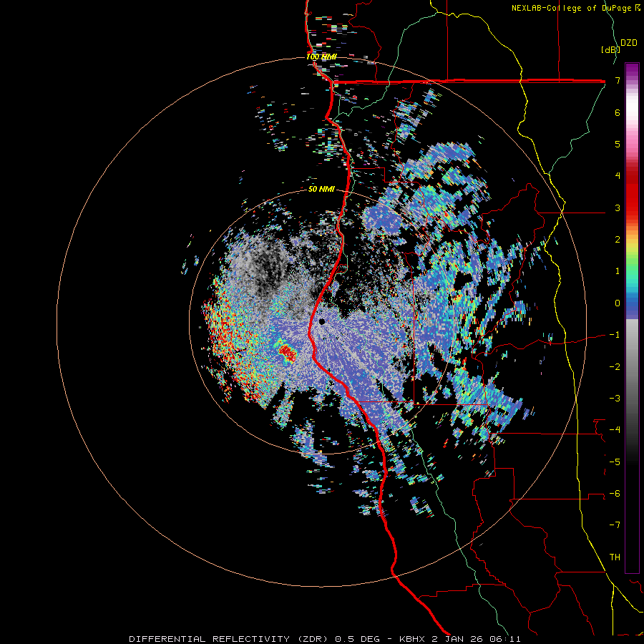Click the -6 value on color scale
The width and height of the screenshot is (644, 644).
(615, 494)
